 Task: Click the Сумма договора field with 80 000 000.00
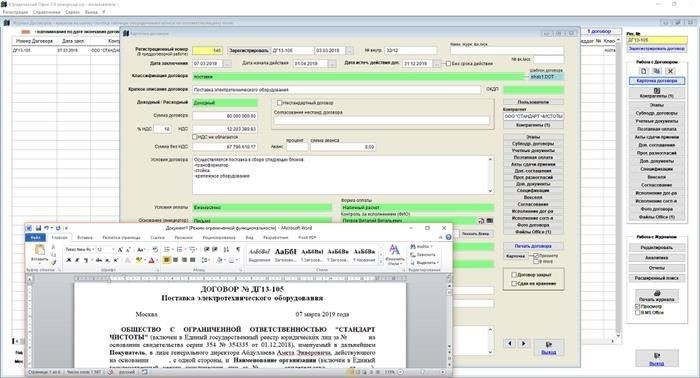[225, 116]
